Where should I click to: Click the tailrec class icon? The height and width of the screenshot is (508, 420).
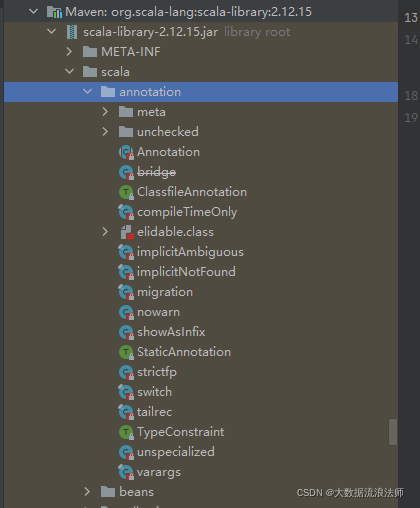pyautogui.click(x=126, y=412)
